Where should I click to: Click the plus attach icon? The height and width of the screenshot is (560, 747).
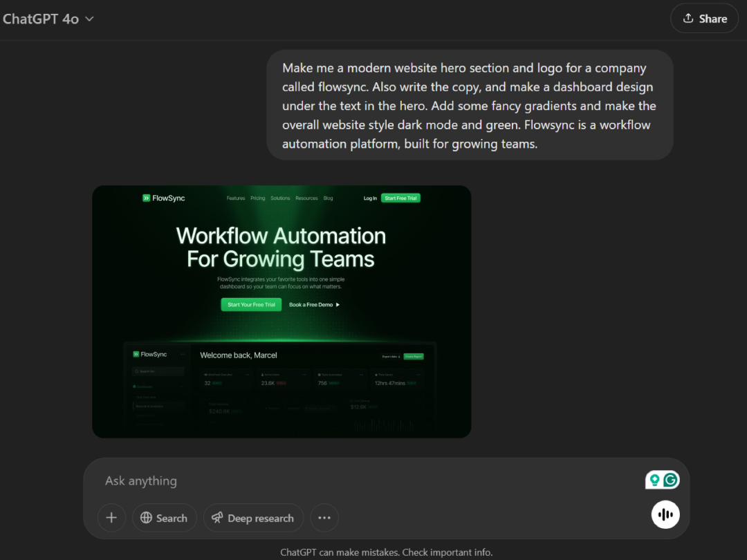[x=111, y=518]
